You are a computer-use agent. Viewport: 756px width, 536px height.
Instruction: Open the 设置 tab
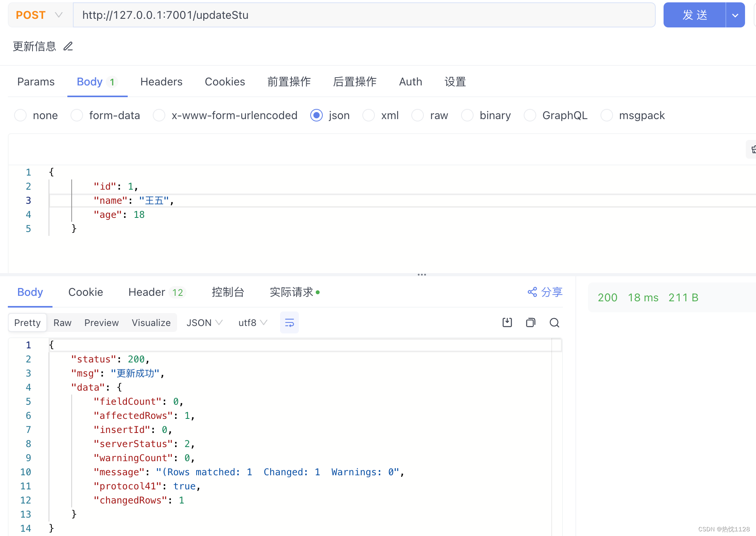(x=455, y=81)
